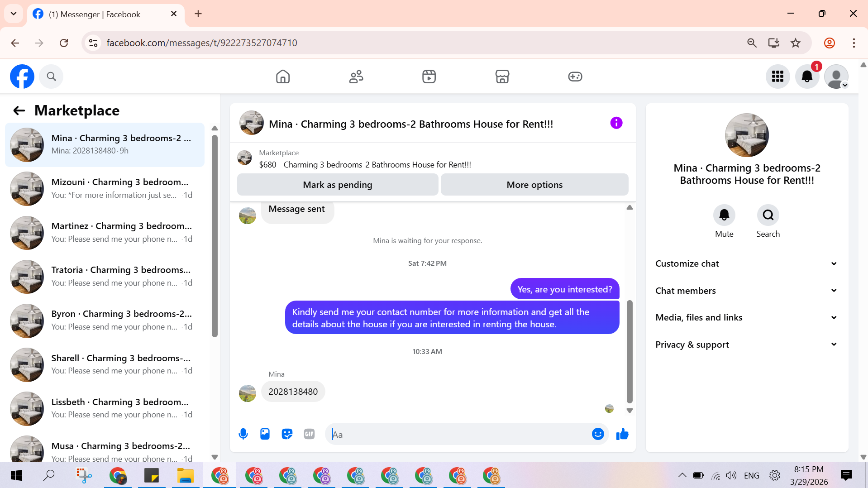Open conversation information purple icon
The width and height of the screenshot is (868, 488).
point(616,123)
